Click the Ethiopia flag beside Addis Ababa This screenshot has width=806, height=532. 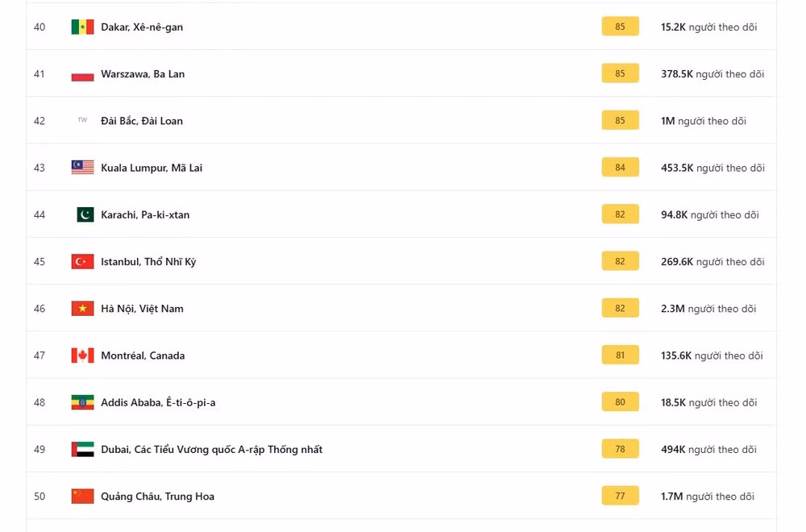[x=82, y=402]
